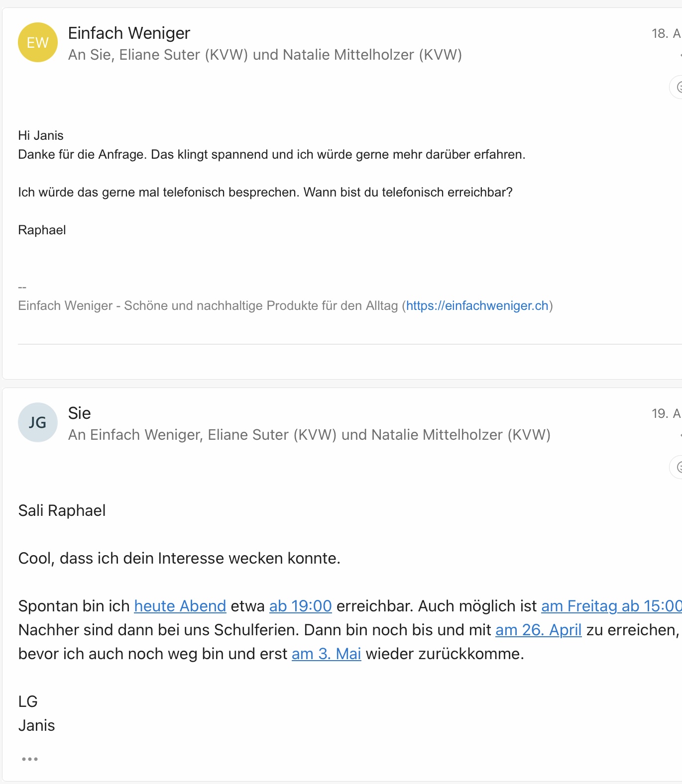Click the 'am Freitag ab 15:00' link

click(x=611, y=606)
